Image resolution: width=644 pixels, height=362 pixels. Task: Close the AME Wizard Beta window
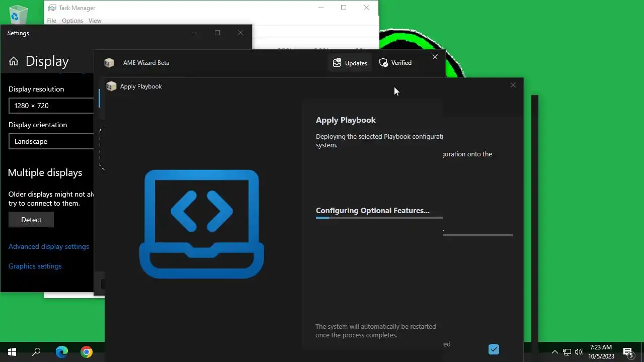pyautogui.click(x=435, y=57)
